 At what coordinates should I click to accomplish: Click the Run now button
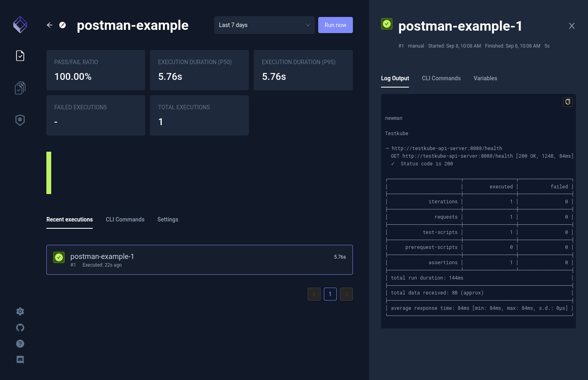point(335,25)
